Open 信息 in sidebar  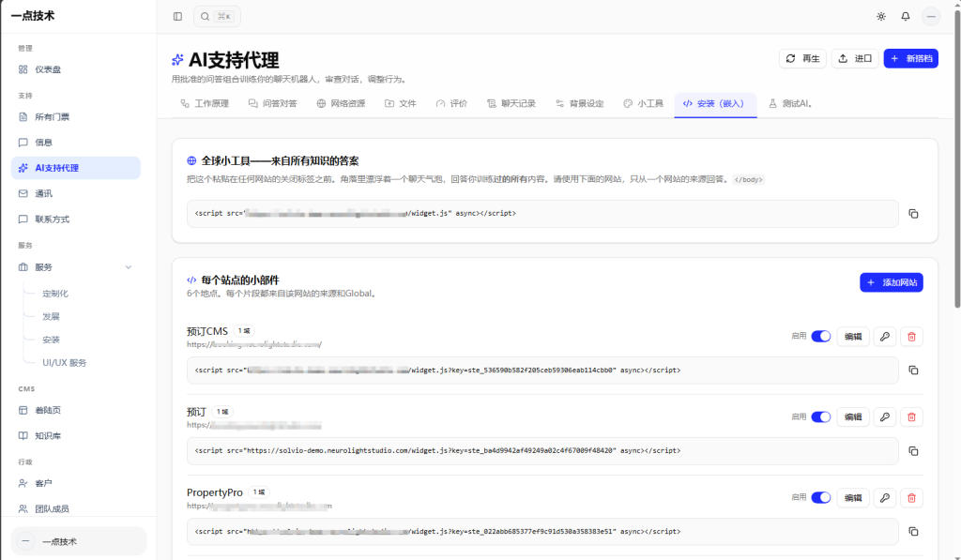[x=75, y=143]
